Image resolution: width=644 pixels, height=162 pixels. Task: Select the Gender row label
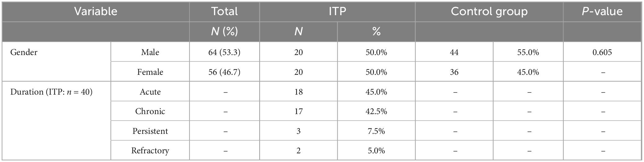[24, 52]
